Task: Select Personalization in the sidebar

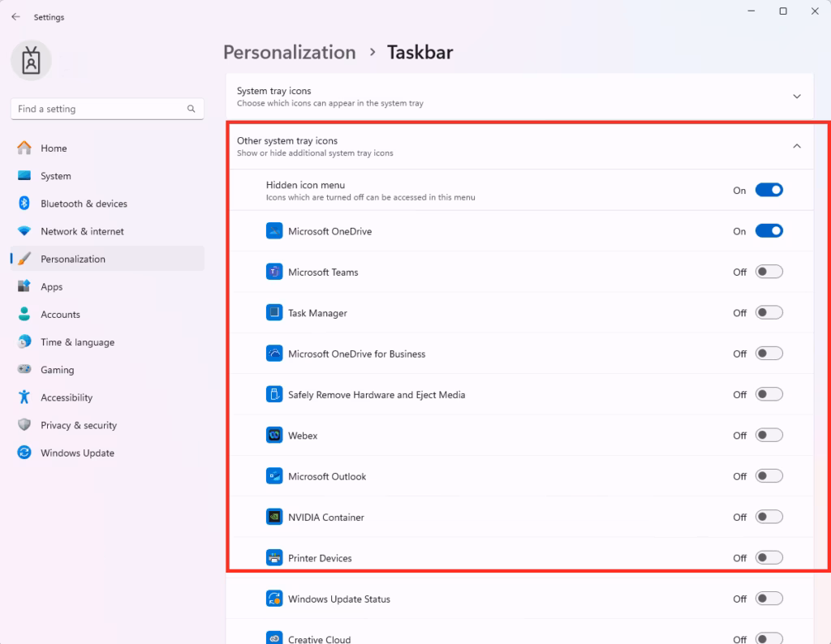Action: (x=107, y=259)
